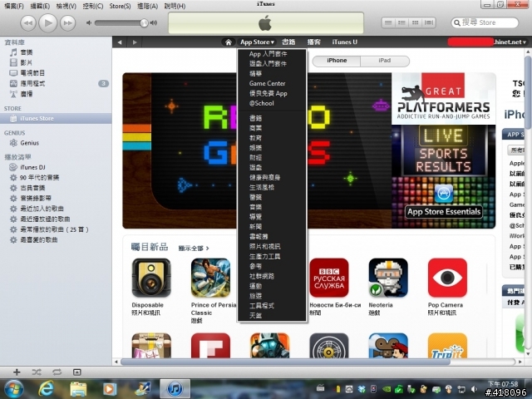Toggle the shuffle button
Screen dimensions: 532x399
point(37,372)
